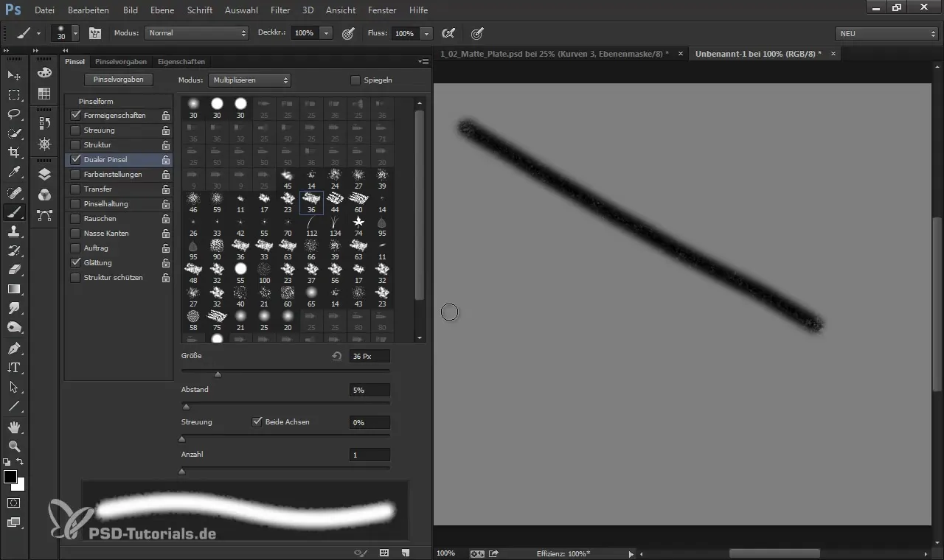Select the Move tool
The width and height of the screenshot is (944, 560).
click(x=14, y=75)
